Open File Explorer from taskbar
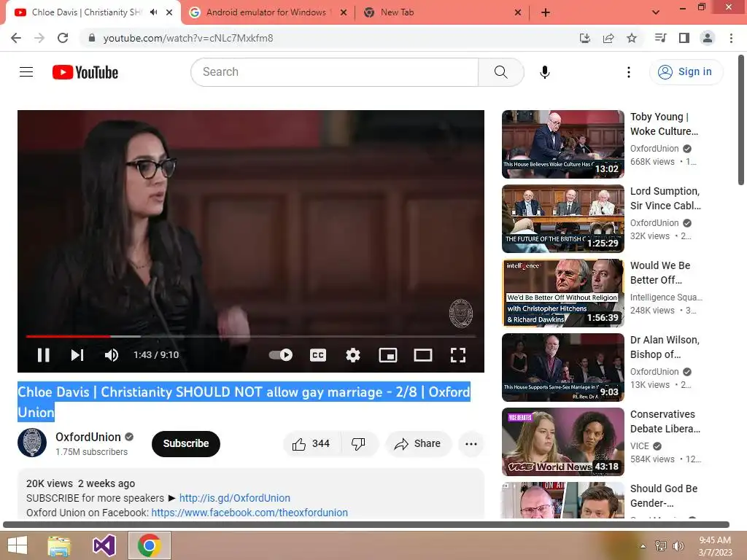747x560 pixels. point(59,545)
